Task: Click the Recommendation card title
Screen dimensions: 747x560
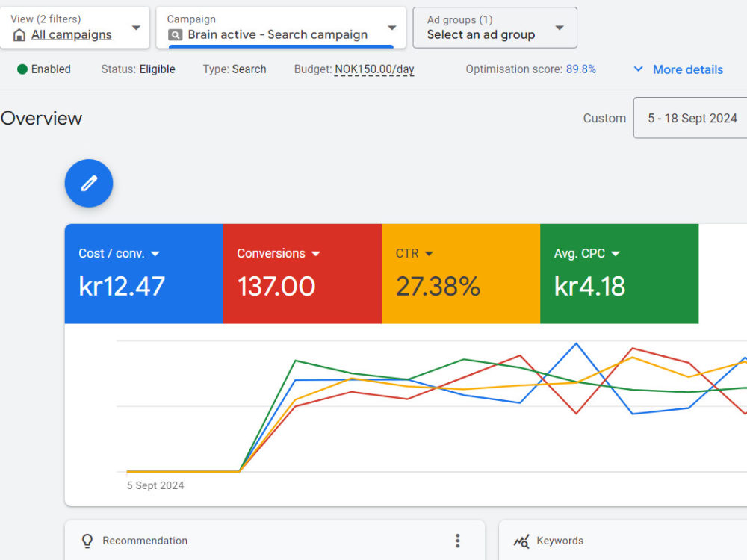Action: click(145, 541)
